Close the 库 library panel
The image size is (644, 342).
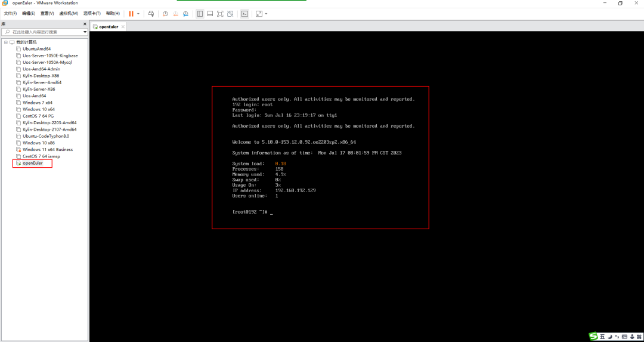(x=85, y=24)
